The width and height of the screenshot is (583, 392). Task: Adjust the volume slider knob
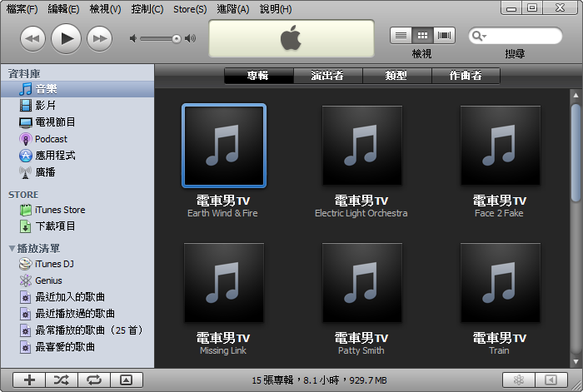click(177, 38)
